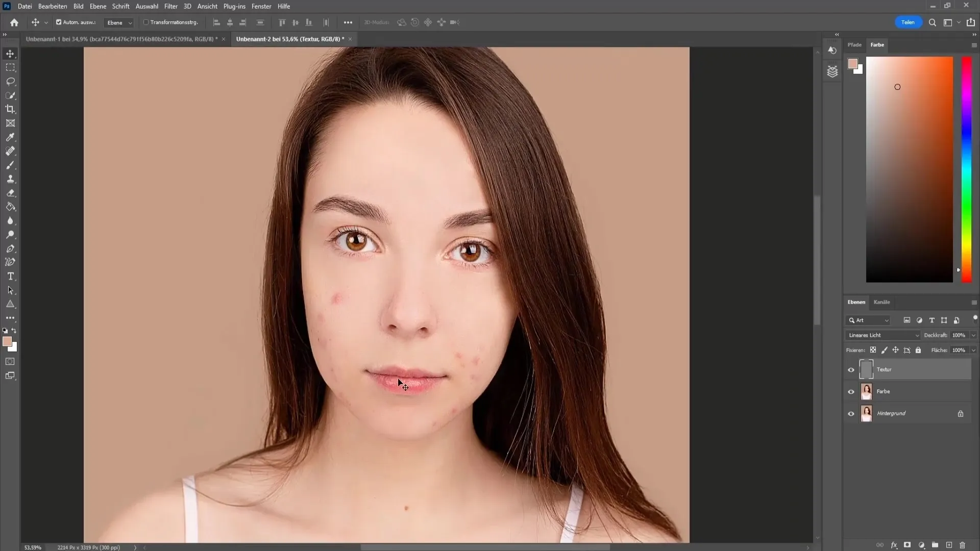
Task: Select the Type tool
Action: pyautogui.click(x=10, y=276)
